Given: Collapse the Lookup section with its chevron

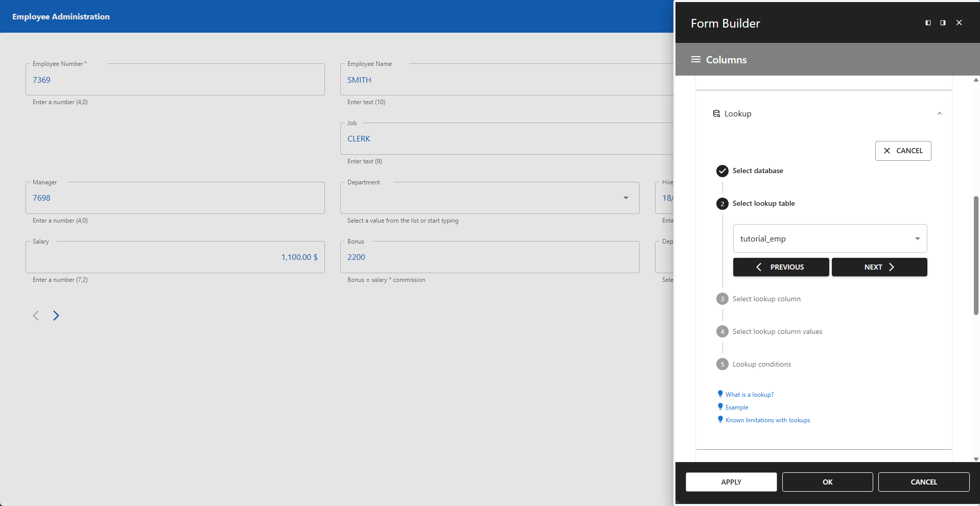Looking at the screenshot, I should pyautogui.click(x=939, y=113).
